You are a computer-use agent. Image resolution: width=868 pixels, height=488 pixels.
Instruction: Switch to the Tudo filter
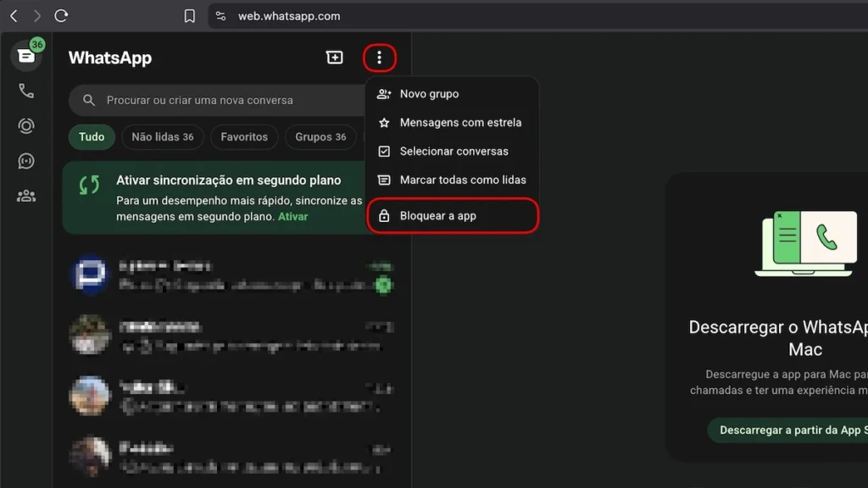[x=92, y=136]
